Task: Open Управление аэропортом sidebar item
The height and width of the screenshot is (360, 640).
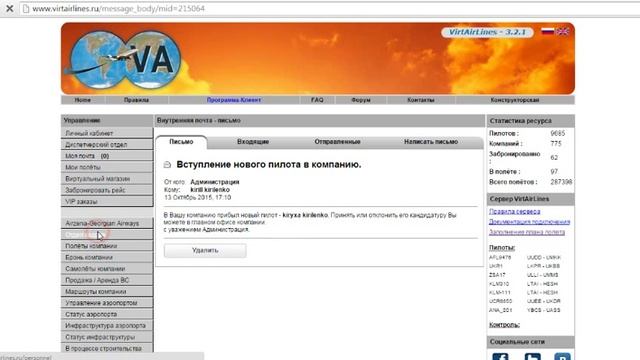Action: 107,303
